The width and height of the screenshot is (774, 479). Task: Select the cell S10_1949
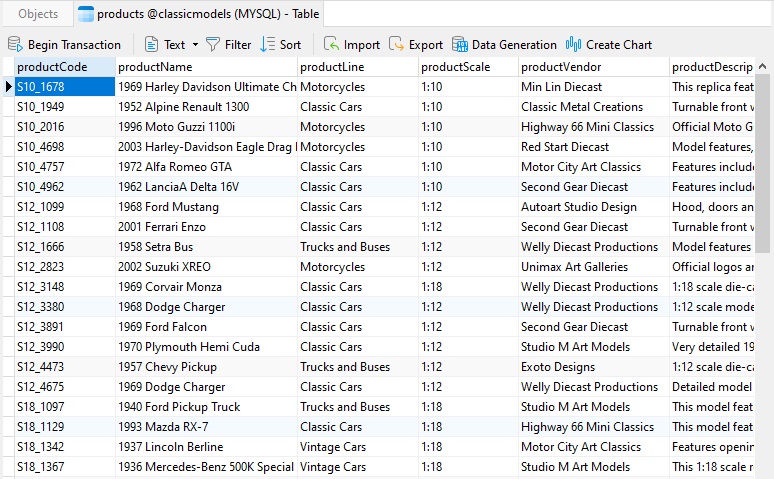(65, 107)
